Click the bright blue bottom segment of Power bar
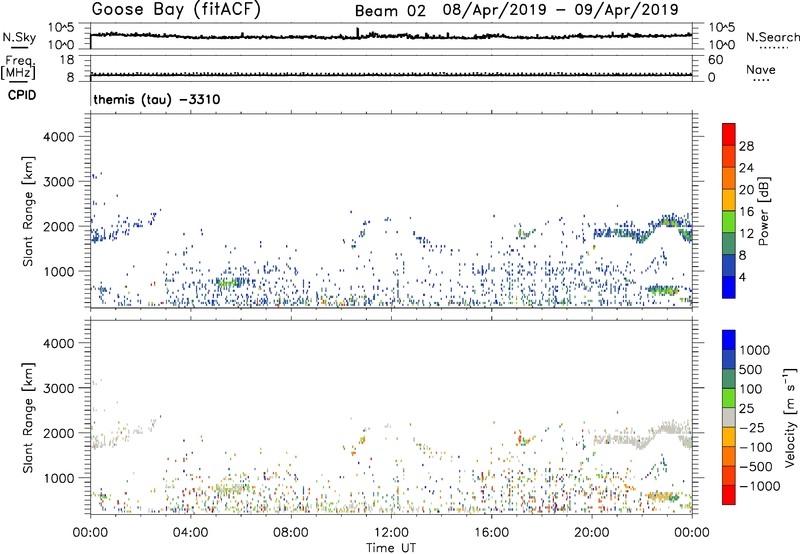 (729, 287)
